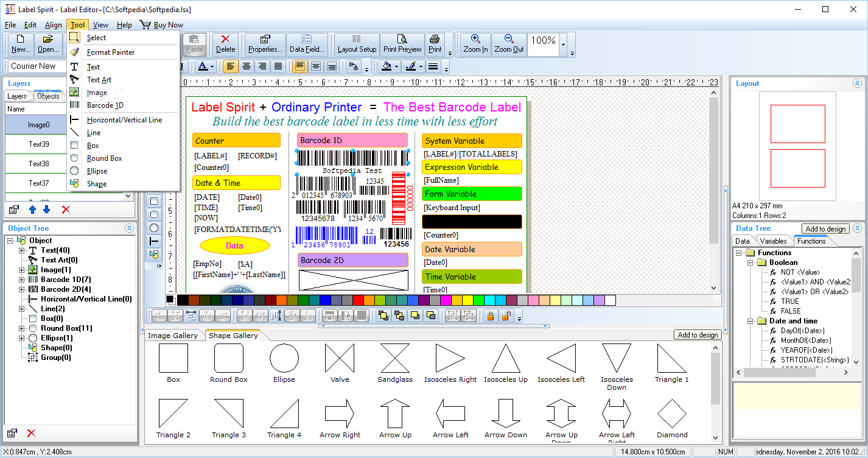Expand Text(40) node in Object Tree

(22, 250)
